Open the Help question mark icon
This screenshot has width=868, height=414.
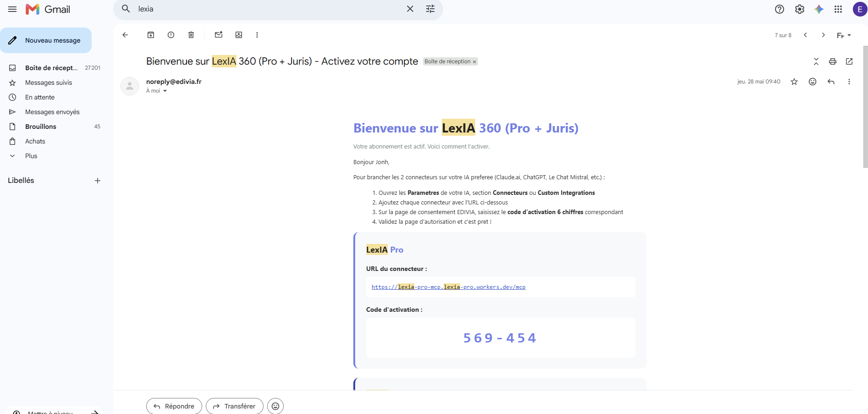[780, 9]
